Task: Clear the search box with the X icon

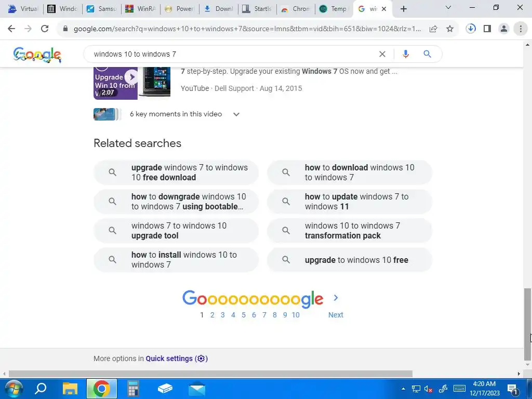Action: (382, 54)
